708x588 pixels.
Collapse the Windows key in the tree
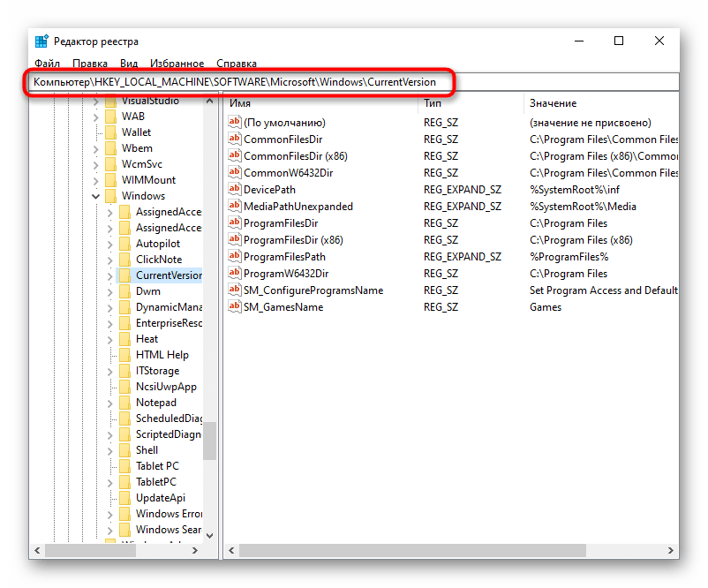point(95,196)
